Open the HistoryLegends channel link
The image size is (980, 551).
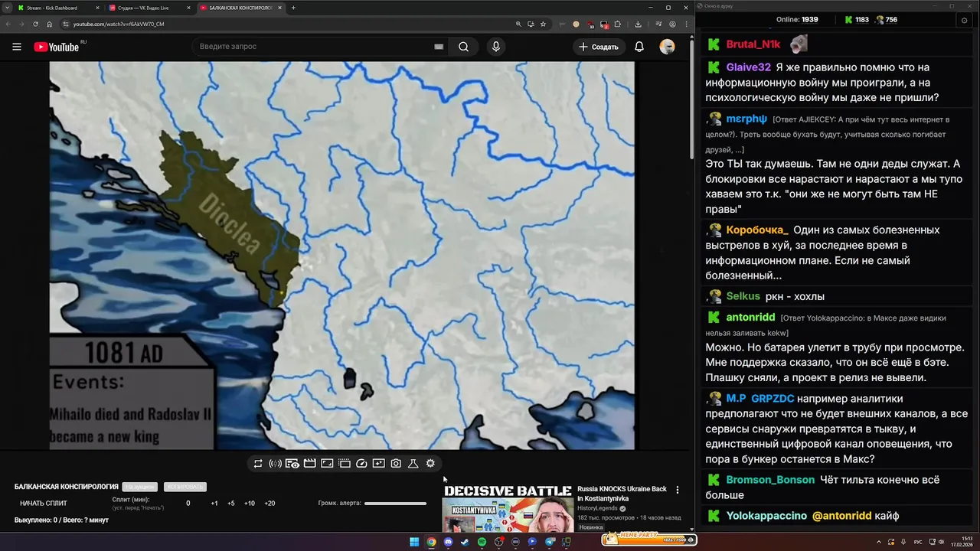coord(597,508)
